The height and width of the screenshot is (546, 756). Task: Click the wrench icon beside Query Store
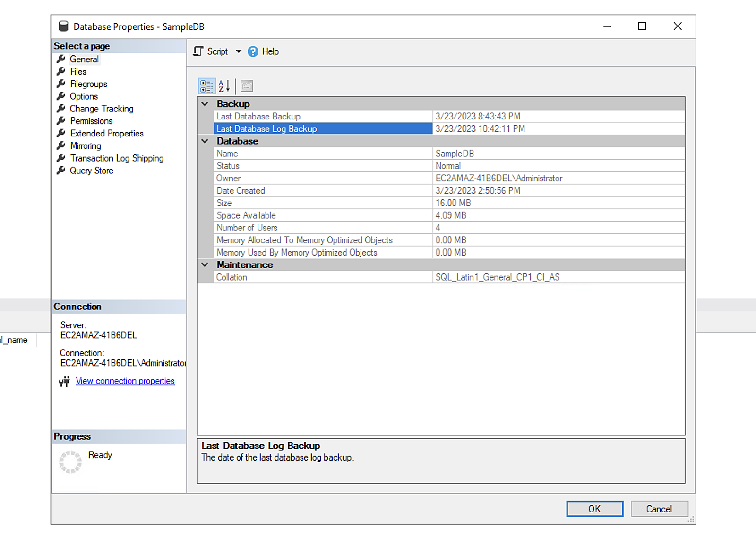[x=61, y=171]
